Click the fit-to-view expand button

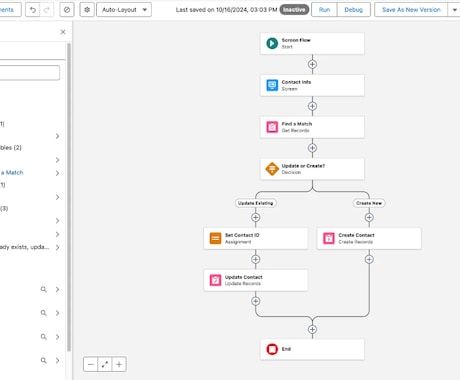105,364
